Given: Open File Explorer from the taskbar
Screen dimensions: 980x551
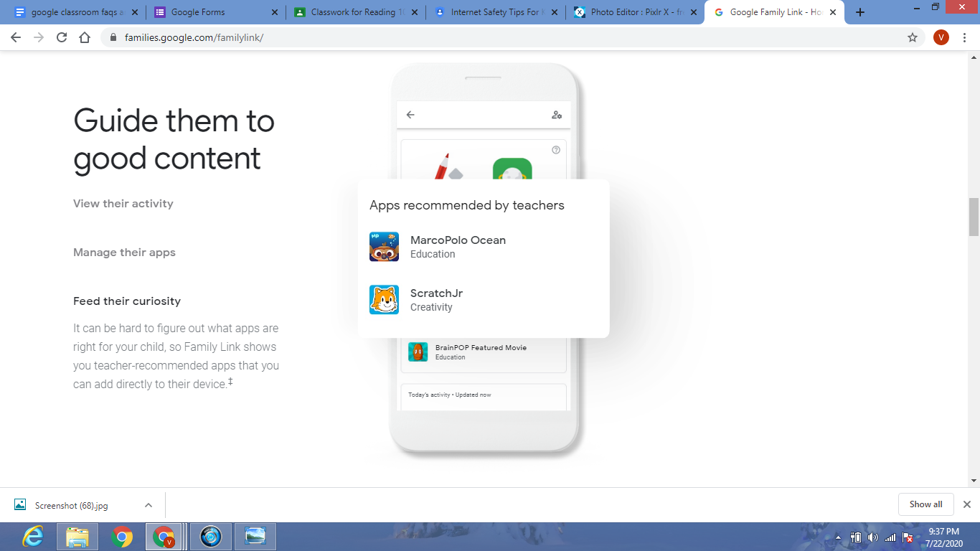Looking at the screenshot, I should click(x=77, y=537).
